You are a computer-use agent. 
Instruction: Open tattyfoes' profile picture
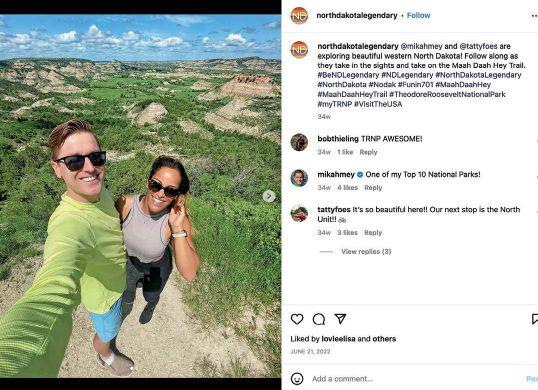(299, 213)
